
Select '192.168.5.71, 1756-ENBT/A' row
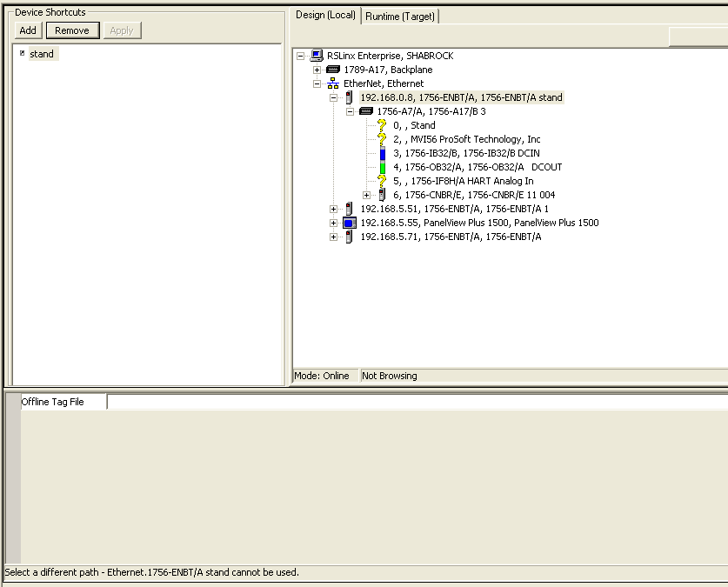coord(451,237)
